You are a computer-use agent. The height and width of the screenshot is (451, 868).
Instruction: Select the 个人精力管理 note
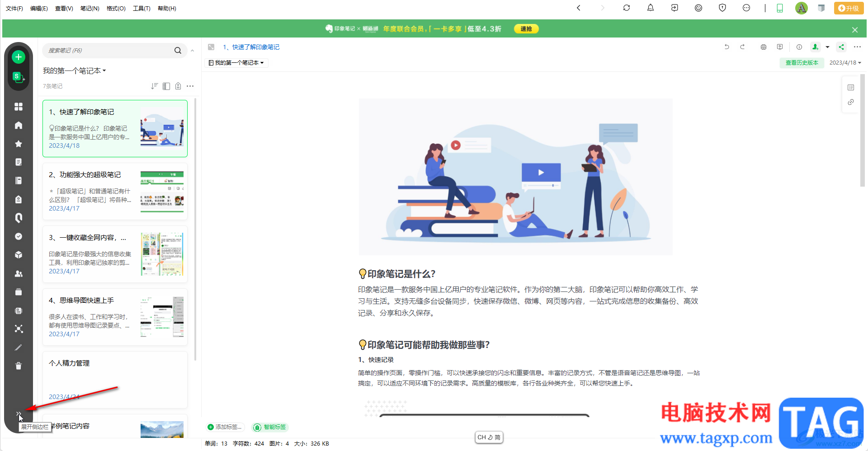coord(115,380)
